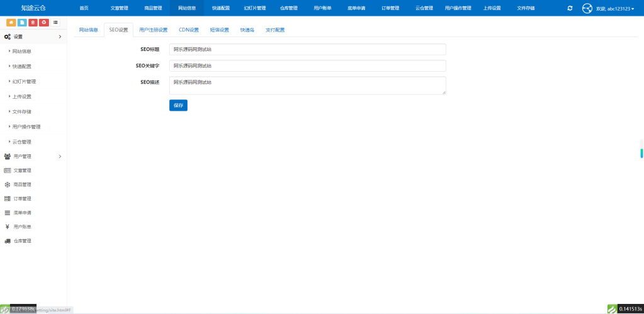This screenshot has width=644, height=314.
Task: Switch to the 短信设置 tab
Action: point(219,30)
